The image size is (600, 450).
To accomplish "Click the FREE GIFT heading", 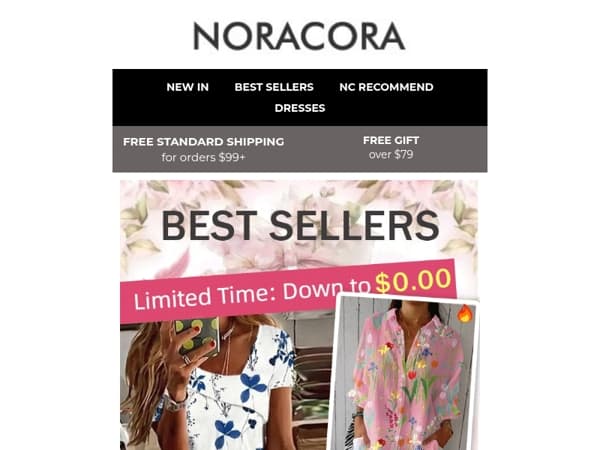I will coord(391,140).
